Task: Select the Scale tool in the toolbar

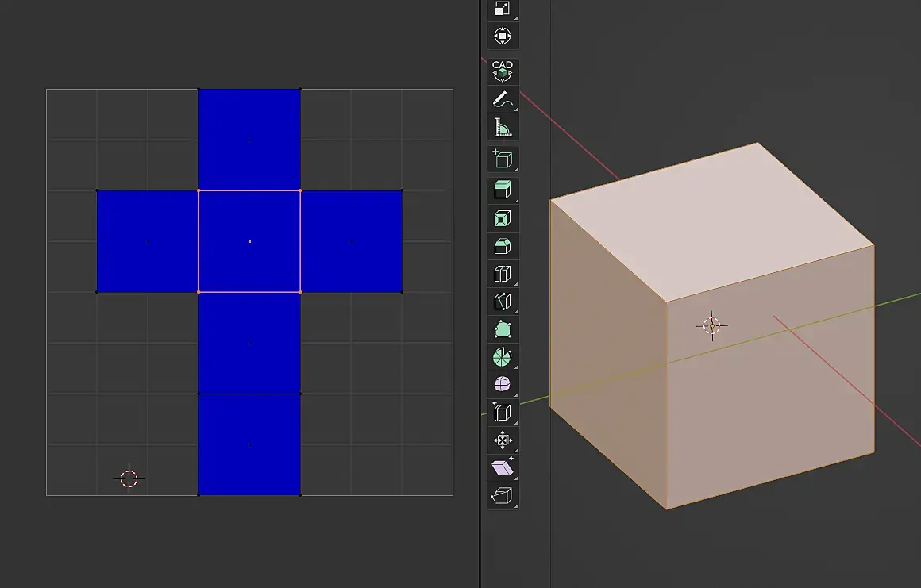Action: point(503,9)
